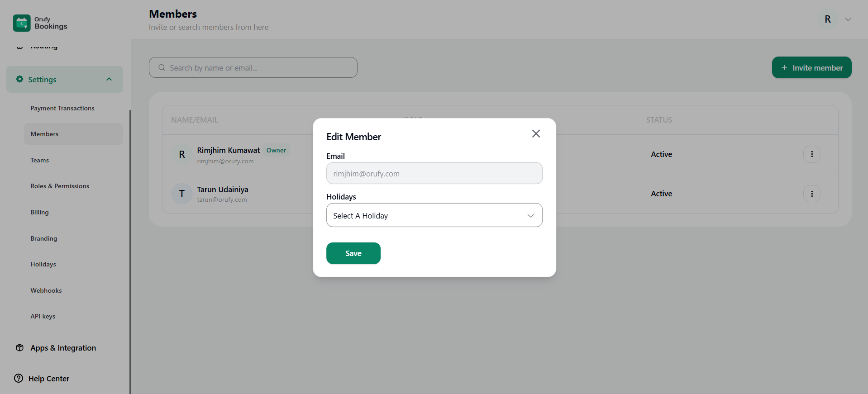Go to Roles & Permissions settings
Screen dimensions: 868x394
pyautogui.click(x=60, y=186)
